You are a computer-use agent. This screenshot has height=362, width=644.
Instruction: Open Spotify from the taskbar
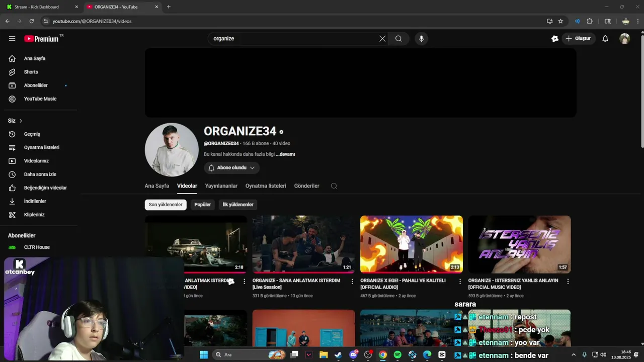(397, 354)
